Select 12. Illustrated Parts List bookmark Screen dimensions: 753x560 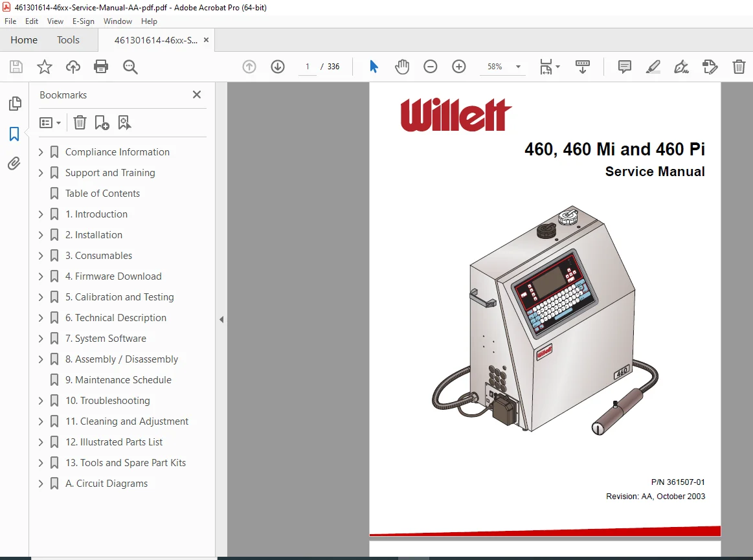tap(114, 442)
